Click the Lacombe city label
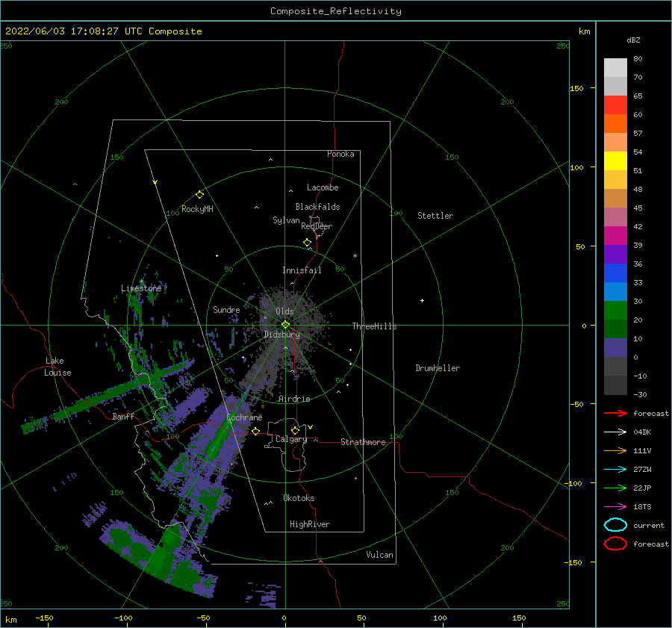The height and width of the screenshot is (628, 672). (x=323, y=187)
